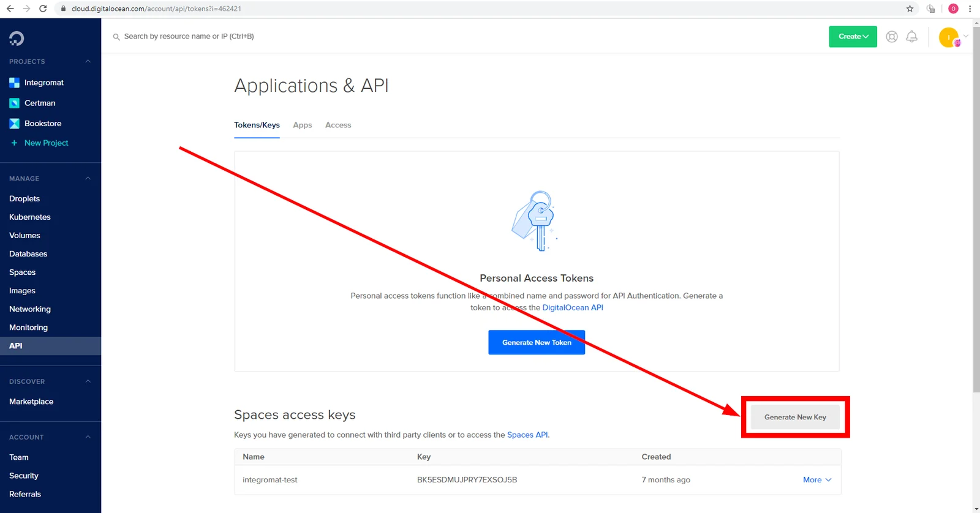Viewport: 980px width, 513px height.
Task: Open the Create dropdown button
Action: (x=853, y=37)
